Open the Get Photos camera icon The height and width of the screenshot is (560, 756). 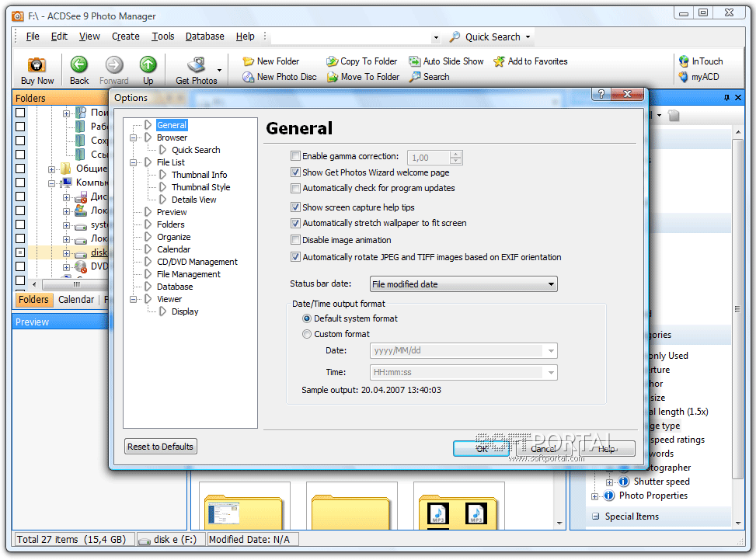(197, 64)
